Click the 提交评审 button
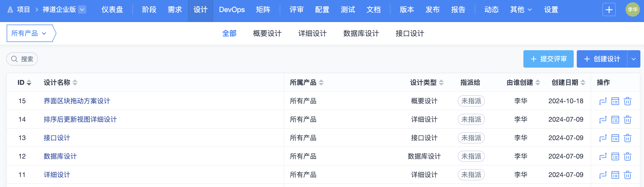Image resolution: width=644 pixels, height=187 pixels. tap(548, 59)
